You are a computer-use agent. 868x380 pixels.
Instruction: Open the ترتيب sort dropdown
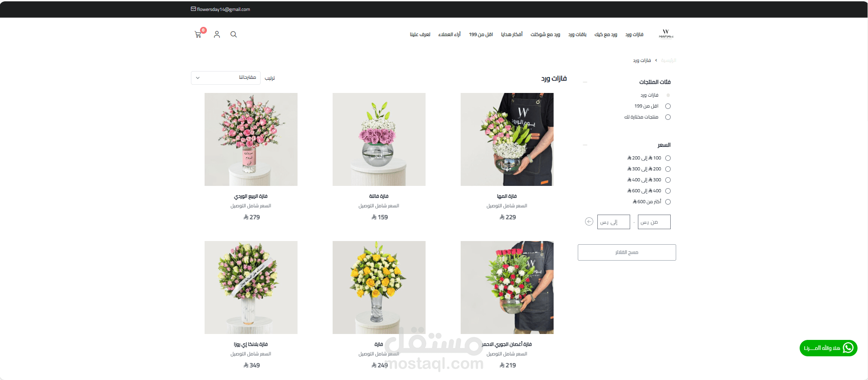pyautogui.click(x=226, y=78)
